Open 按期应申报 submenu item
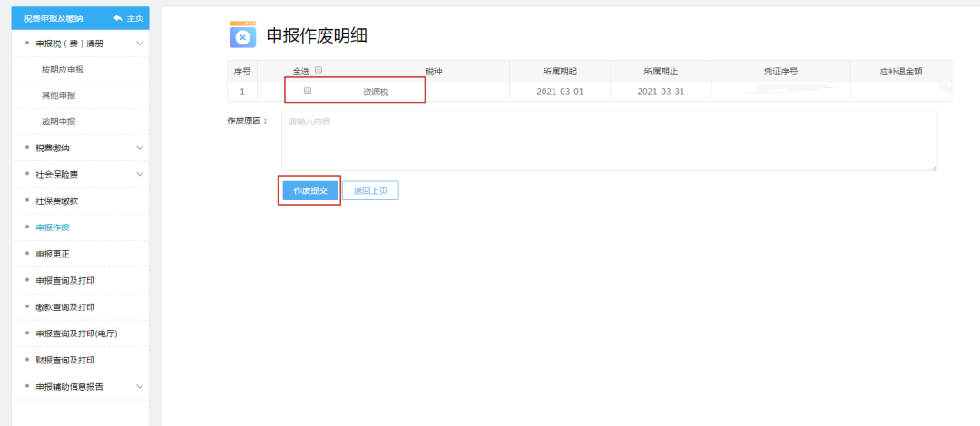 pos(63,69)
